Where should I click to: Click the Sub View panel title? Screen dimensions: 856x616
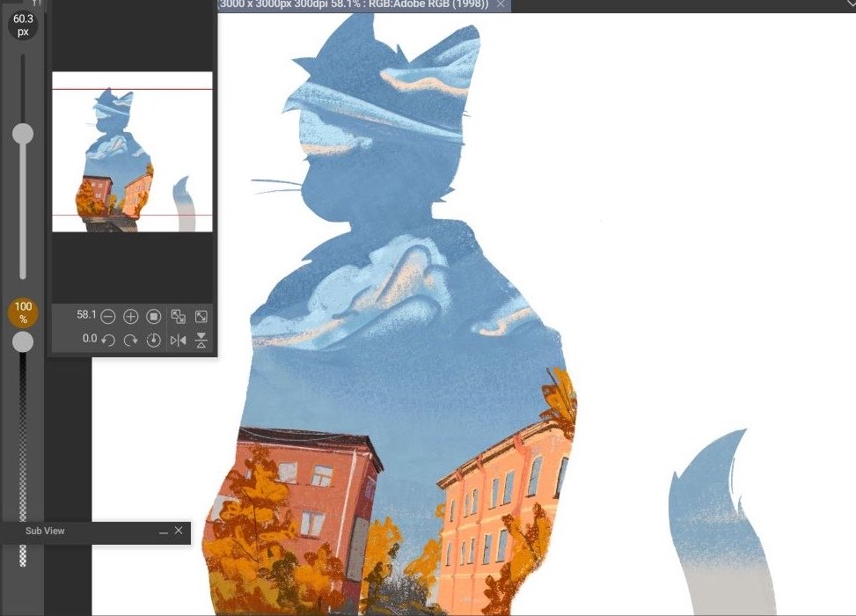45,531
